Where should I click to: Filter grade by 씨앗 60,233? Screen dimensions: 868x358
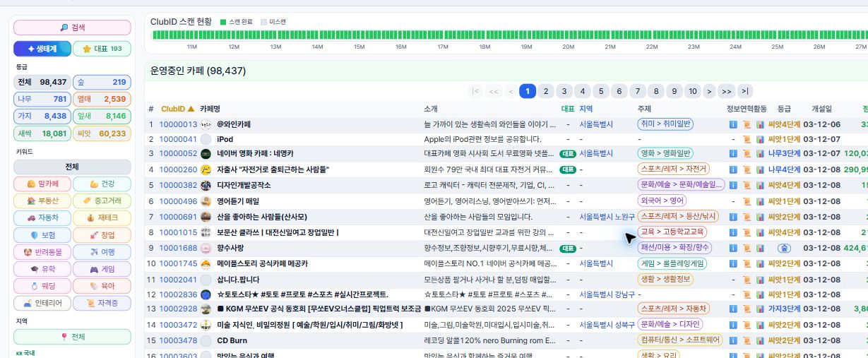click(102, 133)
